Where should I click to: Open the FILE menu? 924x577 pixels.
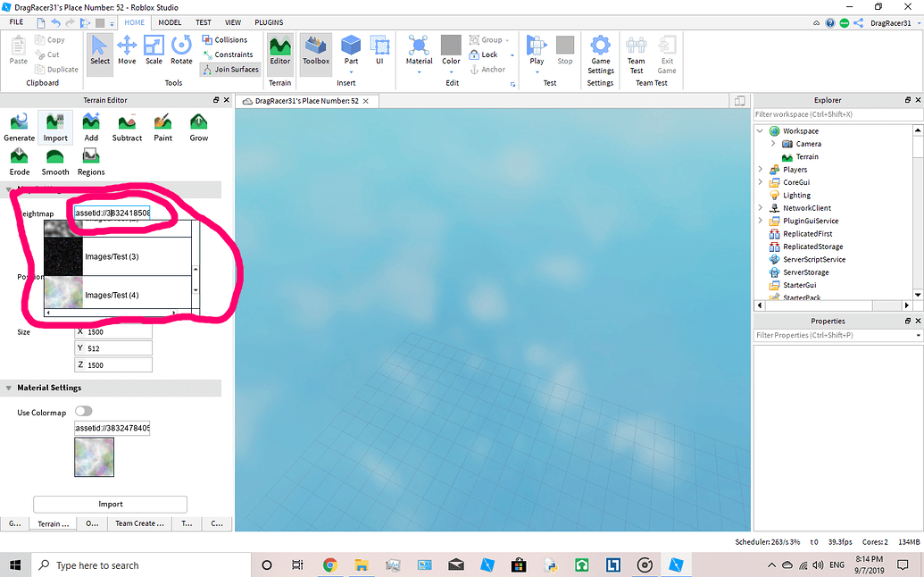pos(15,22)
